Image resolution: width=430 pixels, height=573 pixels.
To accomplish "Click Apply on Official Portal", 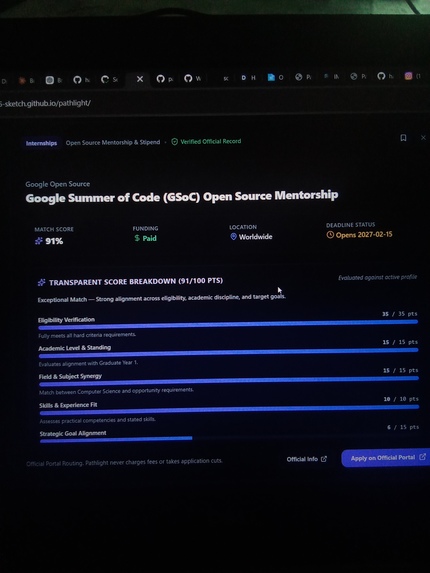I will pyautogui.click(x=385, y=458).
